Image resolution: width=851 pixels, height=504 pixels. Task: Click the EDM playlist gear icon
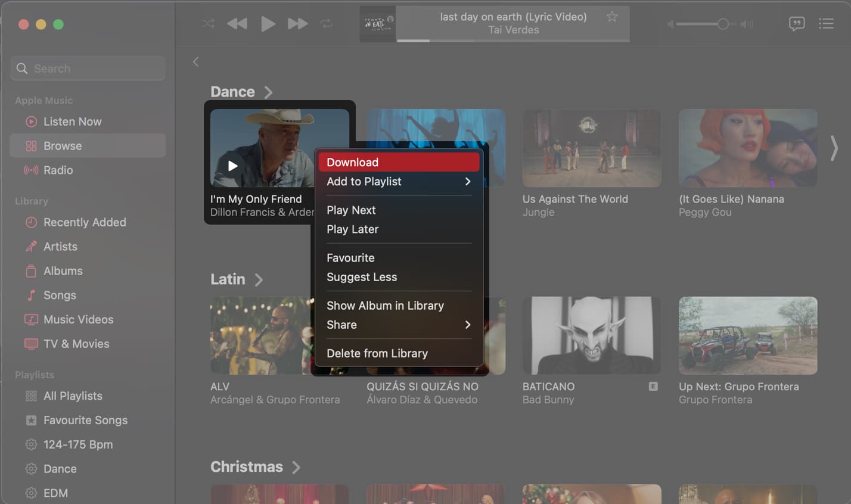pyautogui.click(x=31, y=493)
